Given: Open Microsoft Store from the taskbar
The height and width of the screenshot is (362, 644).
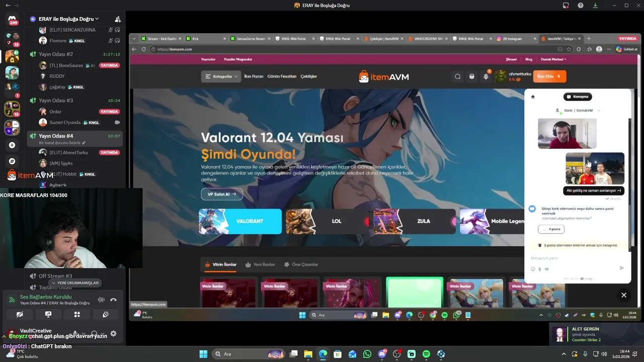Looking at the screenshot, I should 338,354.
